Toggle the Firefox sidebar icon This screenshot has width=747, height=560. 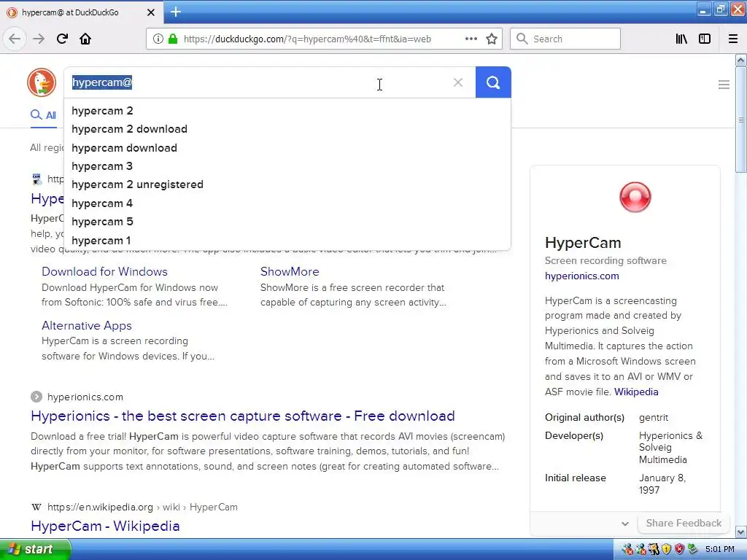705,39
